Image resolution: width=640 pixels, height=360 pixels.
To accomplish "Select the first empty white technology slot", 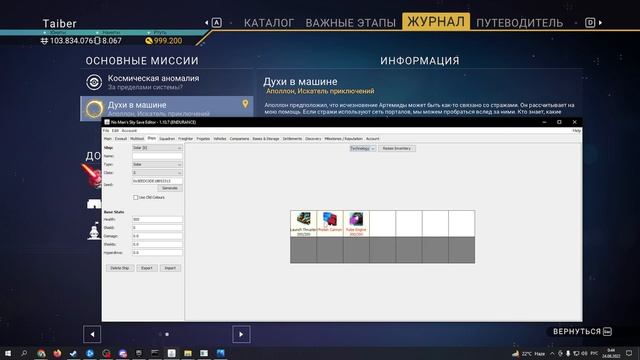I will (x=382, y=223).
